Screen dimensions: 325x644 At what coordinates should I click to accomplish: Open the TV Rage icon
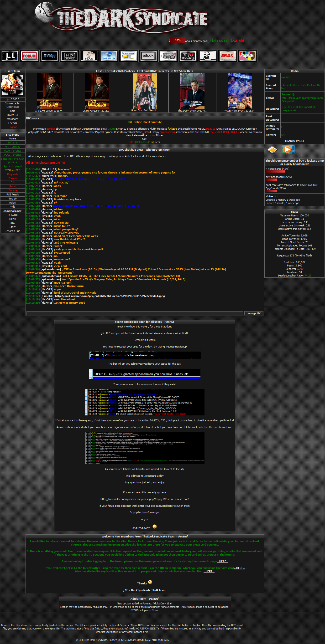click(188, 56)
